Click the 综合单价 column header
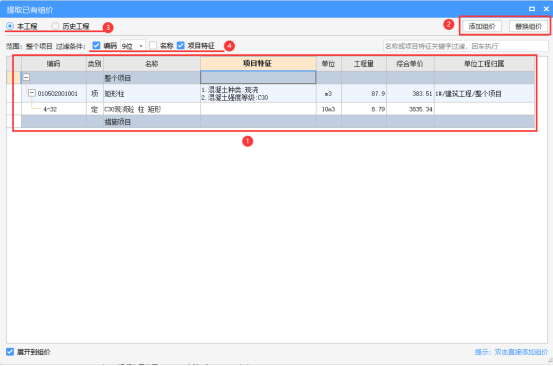This screenshot has height=366, width=553. (x=410, y=64)
